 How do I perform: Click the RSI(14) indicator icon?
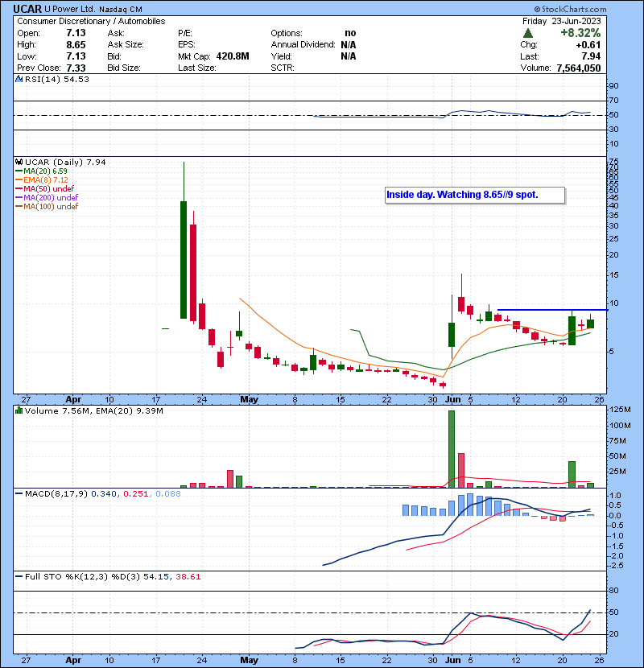[19, 79]
